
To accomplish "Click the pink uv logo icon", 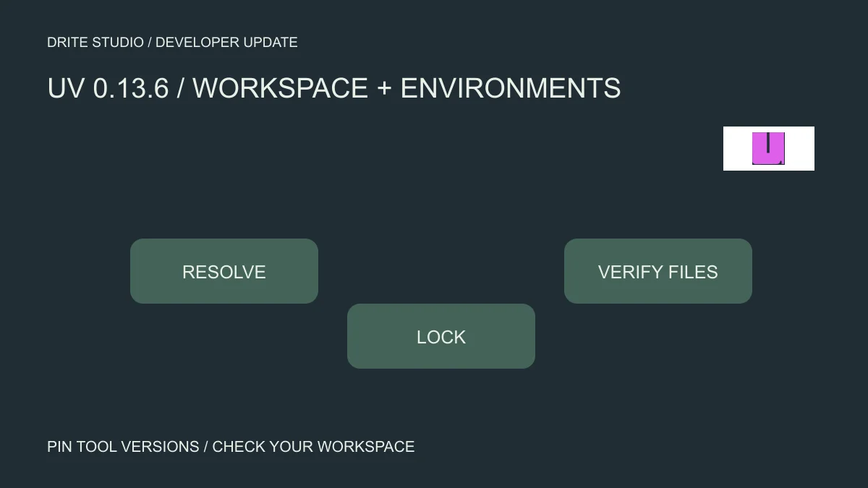I will point(768,148).
